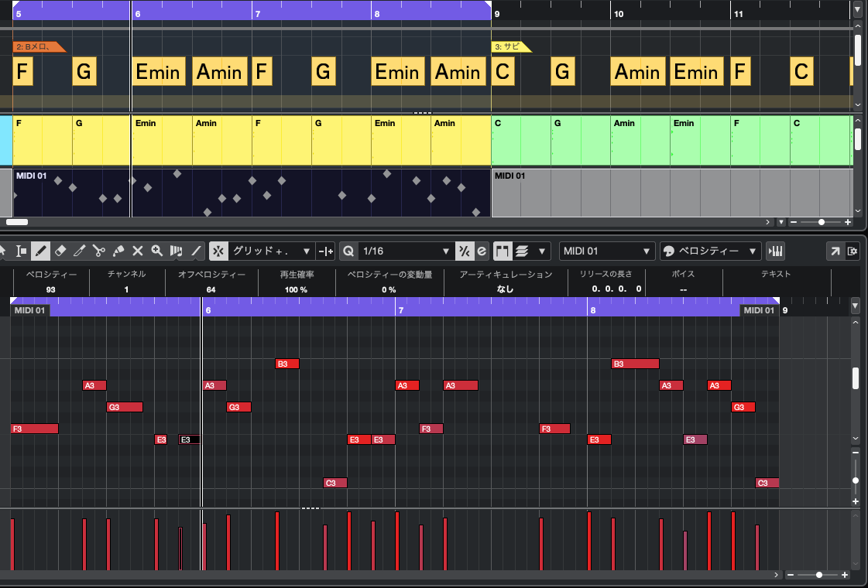
Task: Select the Erase tool
Action: tap(61, 251)
